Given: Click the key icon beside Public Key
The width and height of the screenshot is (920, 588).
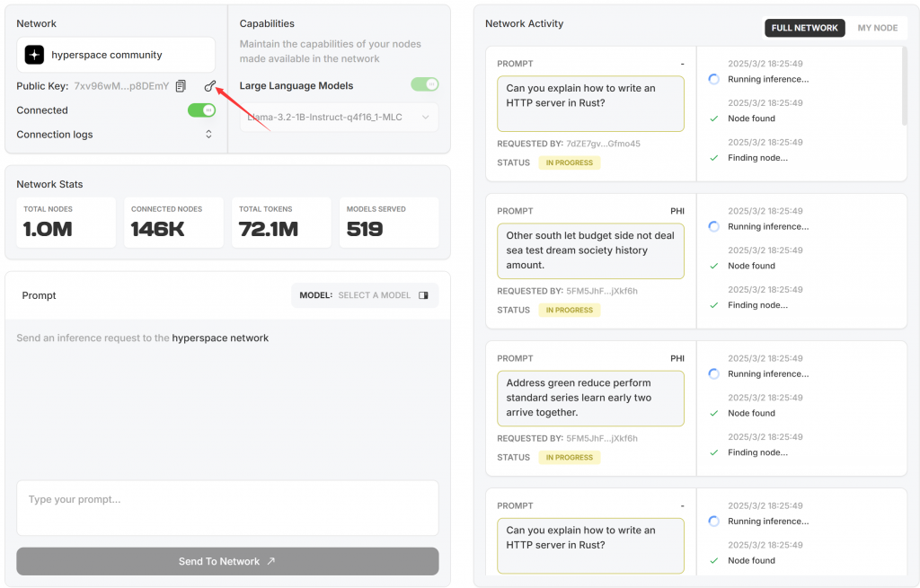Looking at the screenshot, I should click(x=209, y=86).
